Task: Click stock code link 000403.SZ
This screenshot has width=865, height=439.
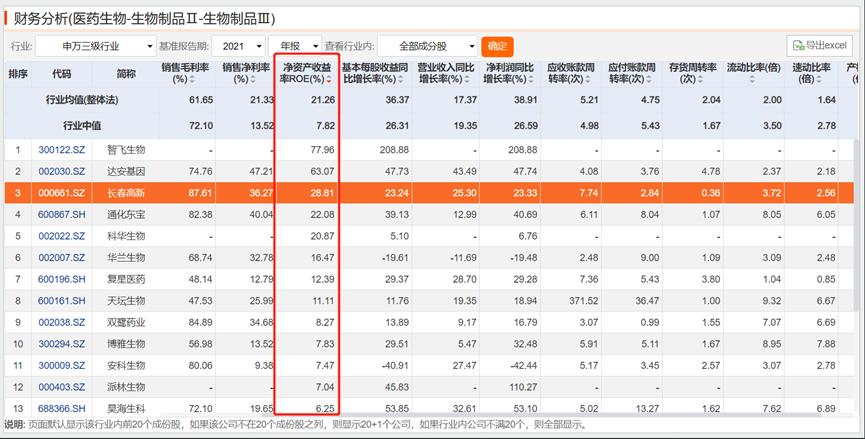Action: (62, 387)
